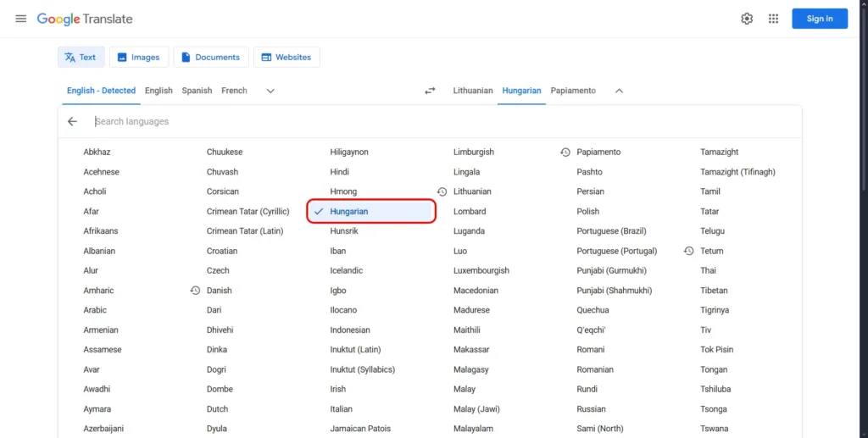
Task: Choose Papiamento in the language grid
Action: pyautogui.click(x=598, y=152)
